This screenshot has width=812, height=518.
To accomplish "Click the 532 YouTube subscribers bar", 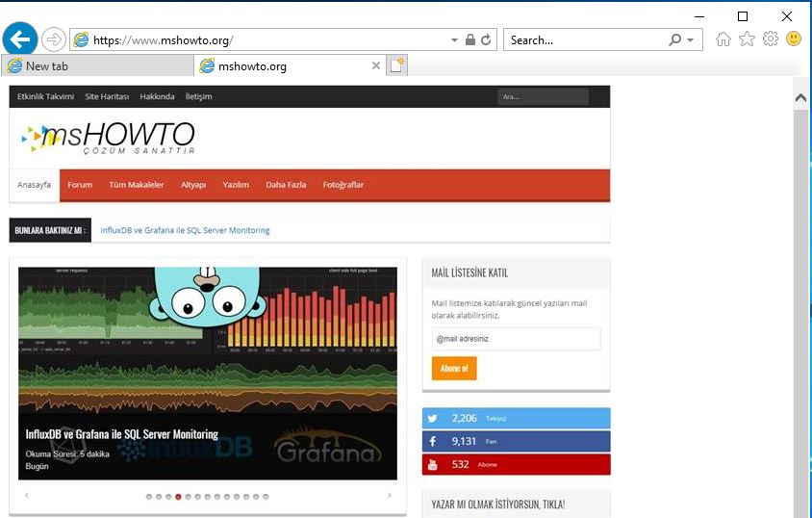I will tap(516, 465).
